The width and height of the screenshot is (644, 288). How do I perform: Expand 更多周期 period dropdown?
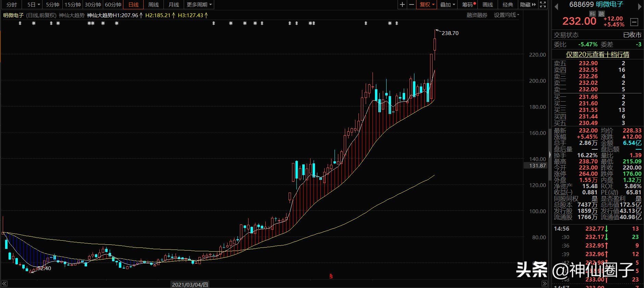click(x=199, y=4)
